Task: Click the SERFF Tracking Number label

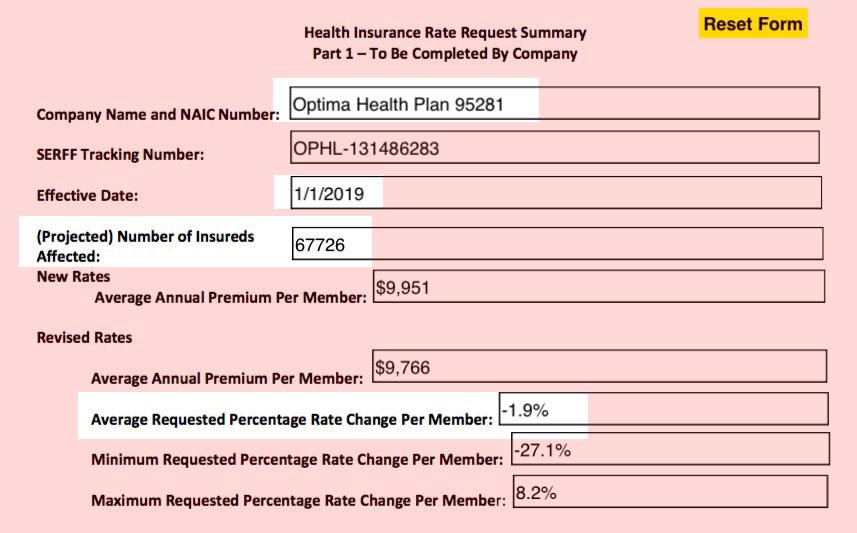Action: (x=120, y=155)
